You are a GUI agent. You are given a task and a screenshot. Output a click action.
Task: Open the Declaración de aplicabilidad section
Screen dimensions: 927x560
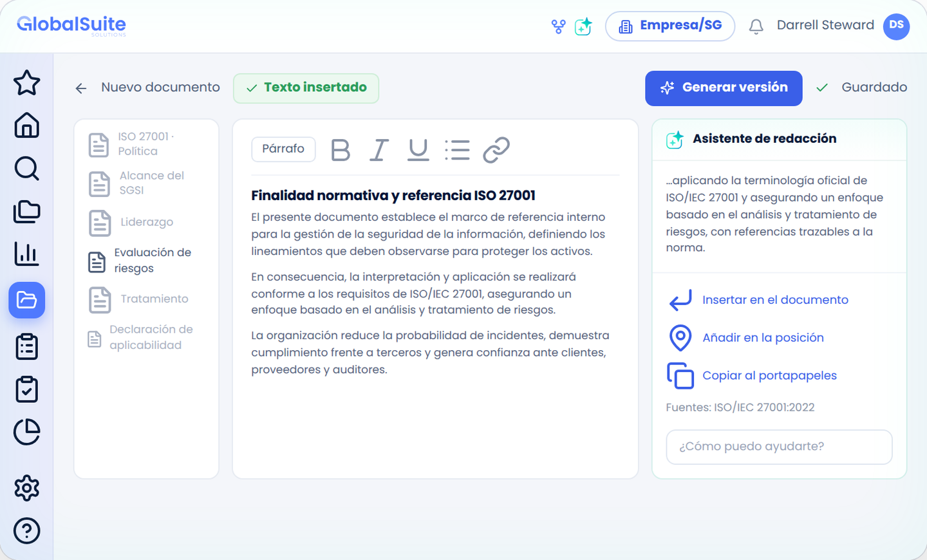(146, 338)
